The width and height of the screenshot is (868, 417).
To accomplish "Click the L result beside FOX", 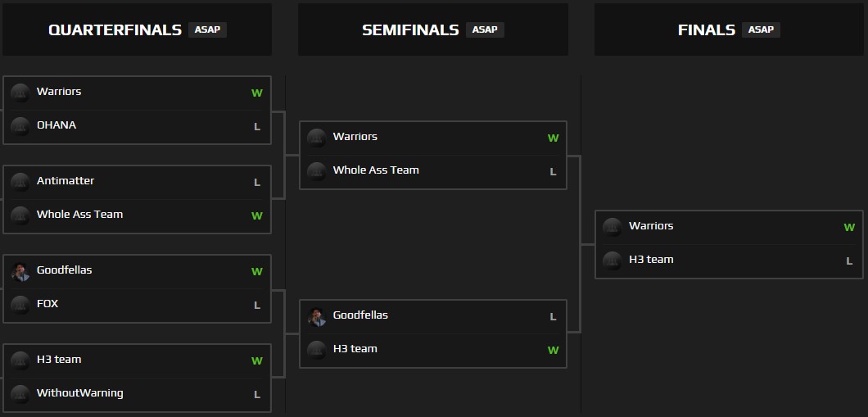I will [257, 305].
